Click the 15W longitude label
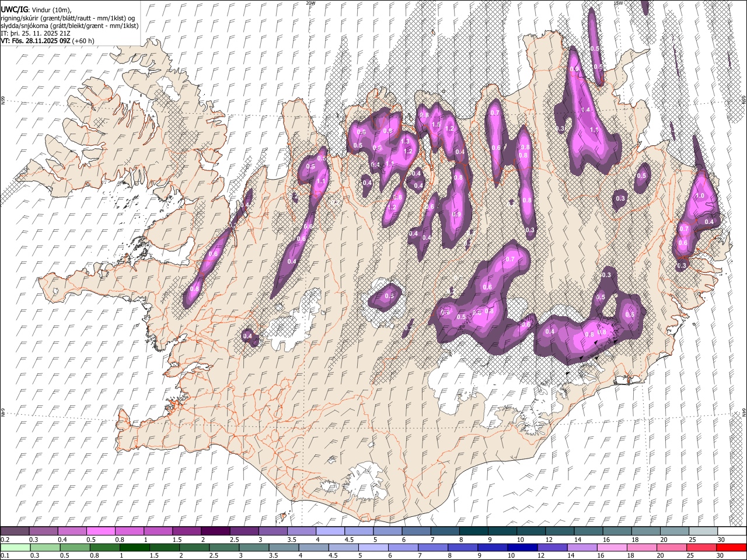This screenshot has width=747, height=560. coord(618,3)
